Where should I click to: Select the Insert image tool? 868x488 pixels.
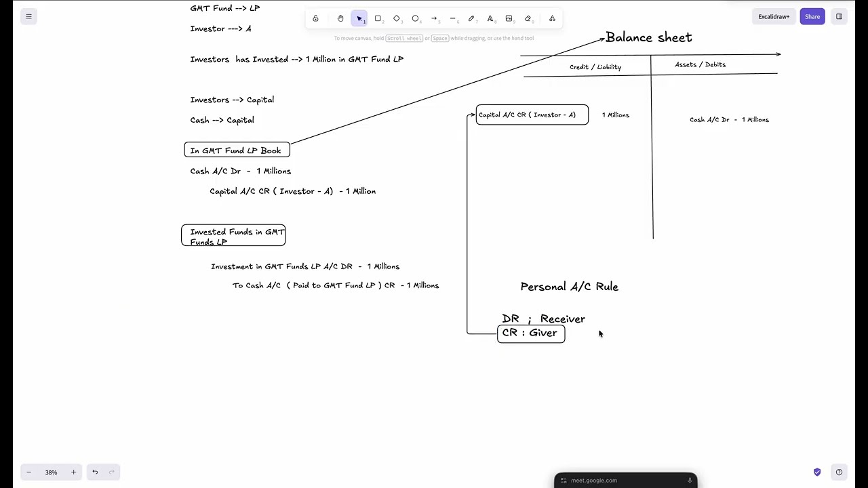[509, 18]
